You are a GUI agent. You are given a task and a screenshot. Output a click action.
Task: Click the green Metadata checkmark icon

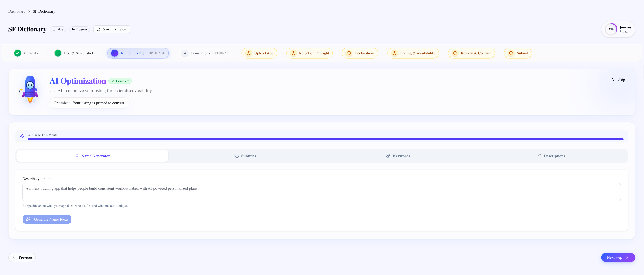pyautogui.click(x=17, y=53)
